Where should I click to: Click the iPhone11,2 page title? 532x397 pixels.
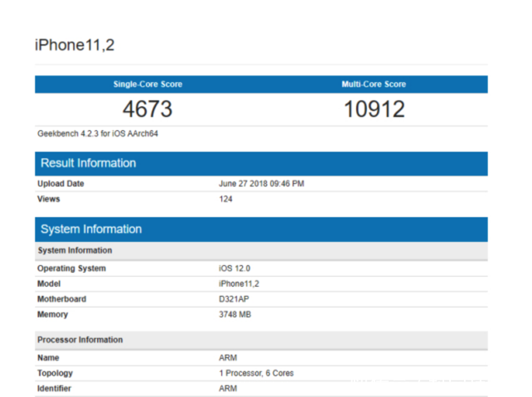pyautogui.click(x=75, y=45)
